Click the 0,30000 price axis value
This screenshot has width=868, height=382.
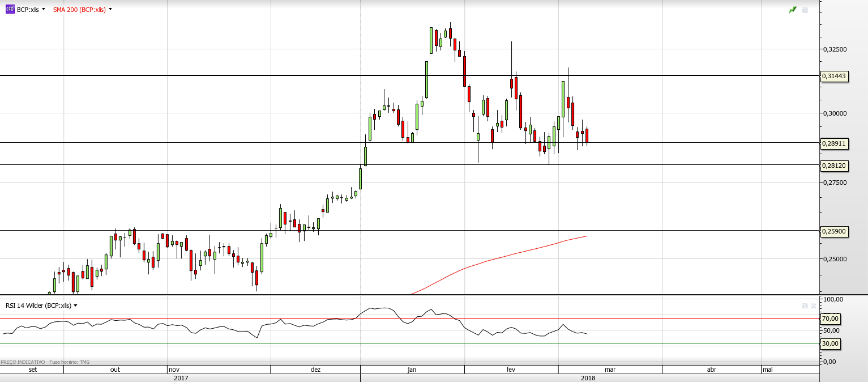pos(835,113)
